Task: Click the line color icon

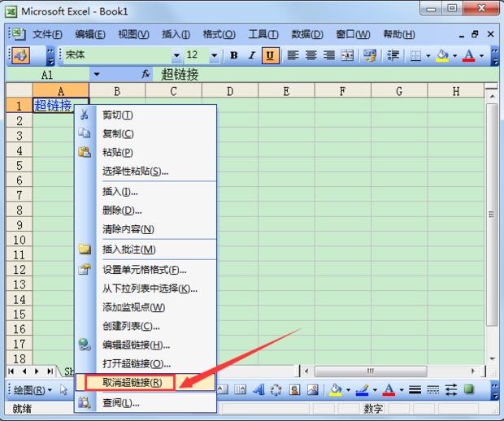Action: (363, 390)
